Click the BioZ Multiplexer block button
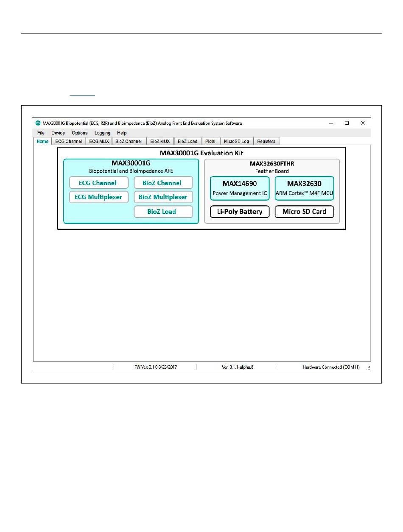The image size is (403, 532). pos(163,197)
